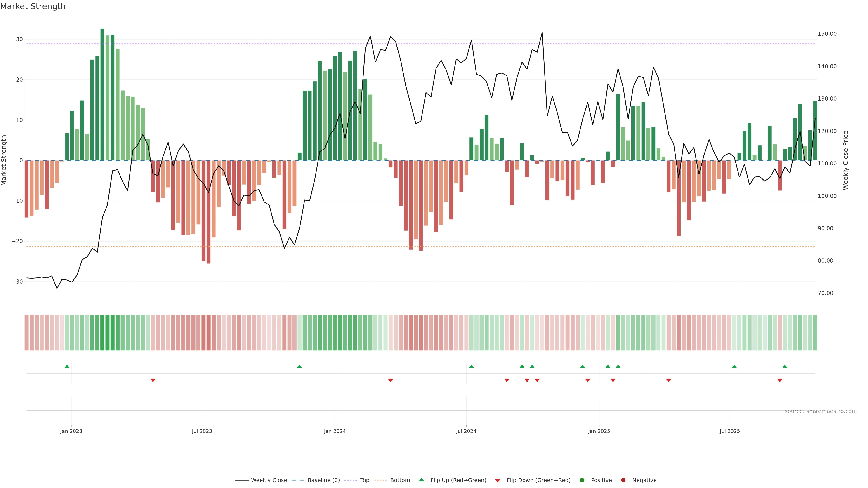Image resolution: width=868 pixels, height=488 pixels.
Task: Click the first flip-up marker near Jan 2023
Action: pos(67,366)
